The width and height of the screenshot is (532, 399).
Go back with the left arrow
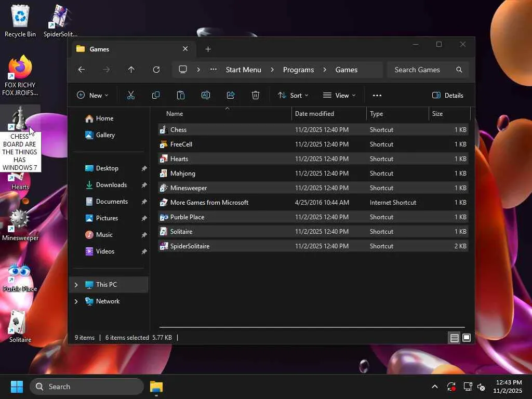[82, 70]
